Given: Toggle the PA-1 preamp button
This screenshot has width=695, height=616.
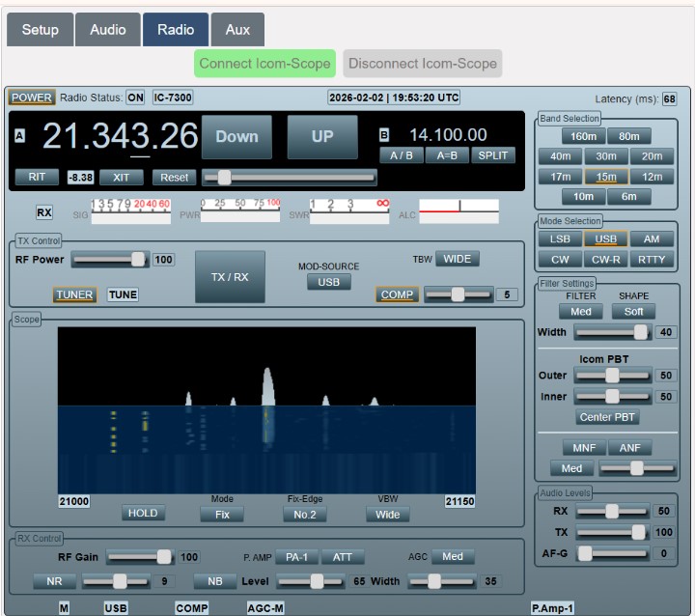Looking at the screenshot, I should (x=294, y=556).
